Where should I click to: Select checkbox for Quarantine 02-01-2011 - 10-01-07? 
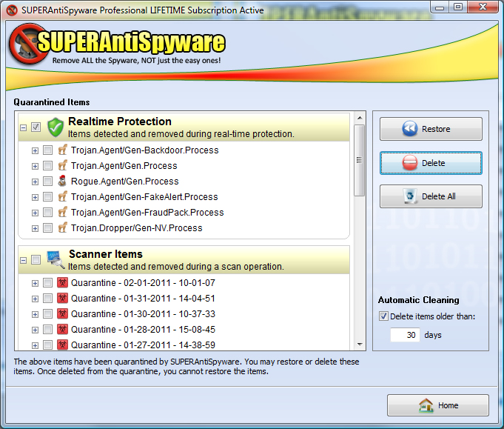47,283
